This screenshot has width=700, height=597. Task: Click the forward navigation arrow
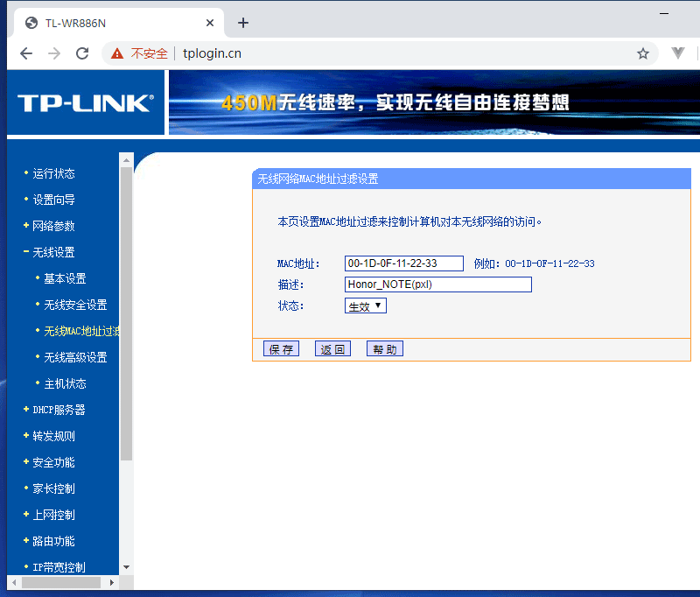coord(53,53)
